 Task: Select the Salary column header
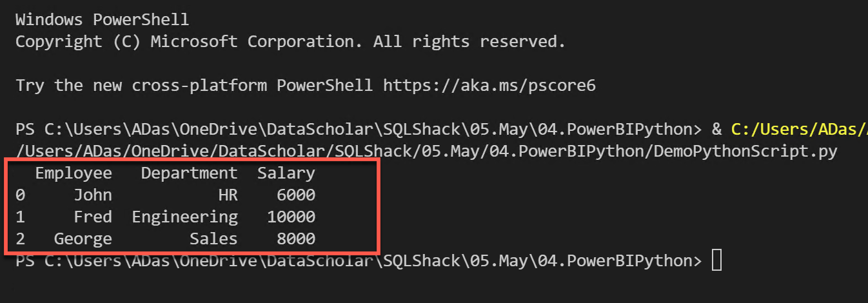(x=286, y=173)
